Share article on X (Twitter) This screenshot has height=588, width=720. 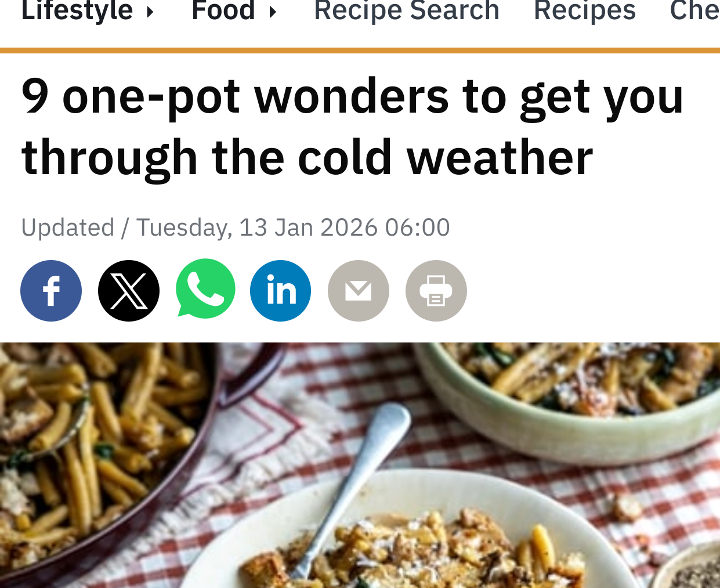[129, 291]
